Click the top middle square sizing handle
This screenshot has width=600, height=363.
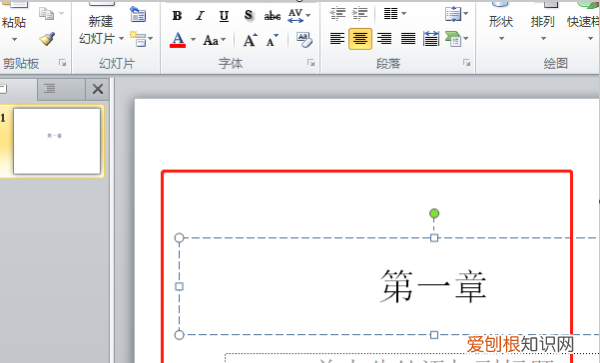click(434, 238)
